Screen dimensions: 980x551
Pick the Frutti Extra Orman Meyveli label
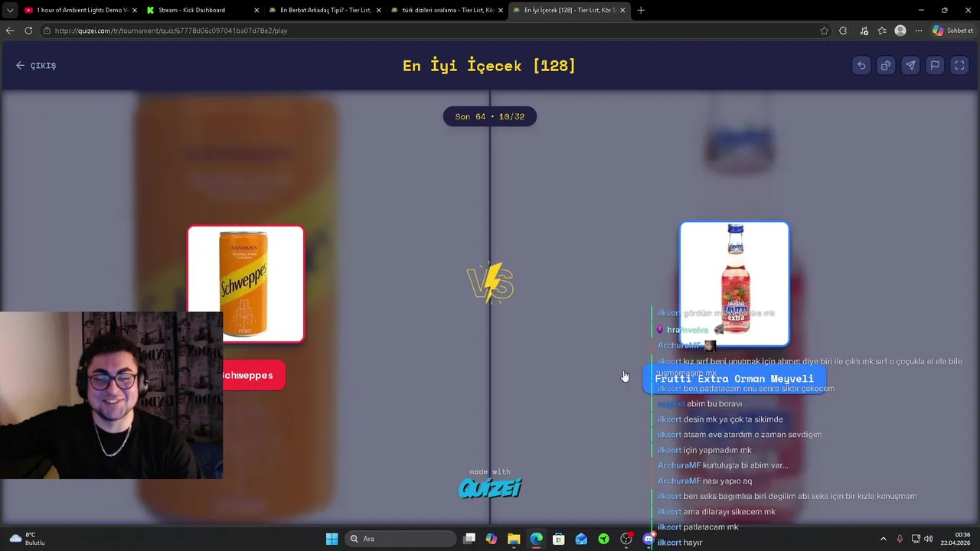[x=734, y=379]
